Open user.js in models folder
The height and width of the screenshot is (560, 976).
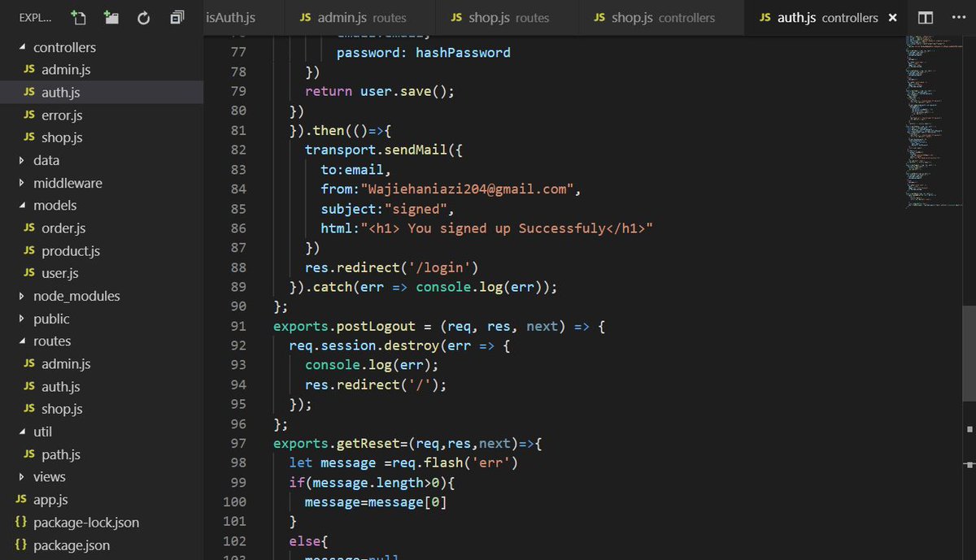(102, 273)
